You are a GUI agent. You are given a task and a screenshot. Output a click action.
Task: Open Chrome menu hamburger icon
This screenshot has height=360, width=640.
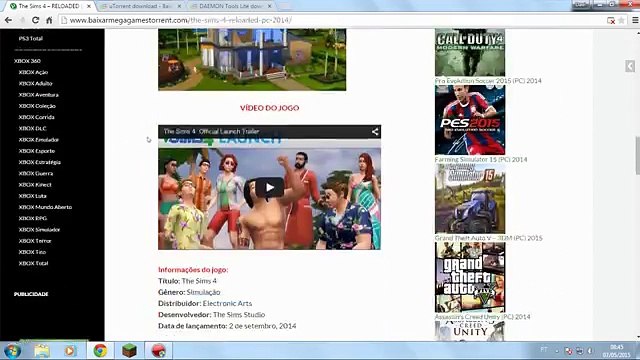(x=635, y=20)
